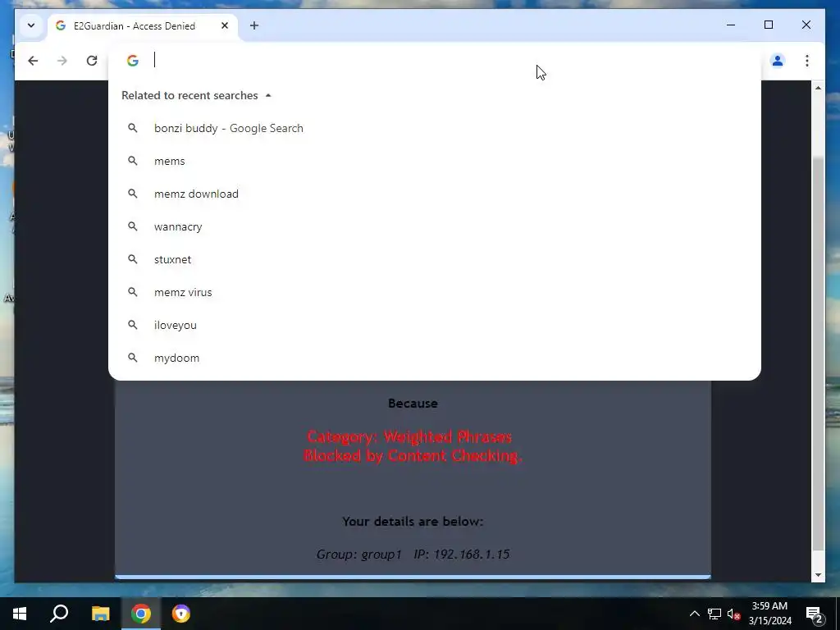Click search icon beside memz virus
This screenshot has width=840, height=630.
click(x=132, y=292)
